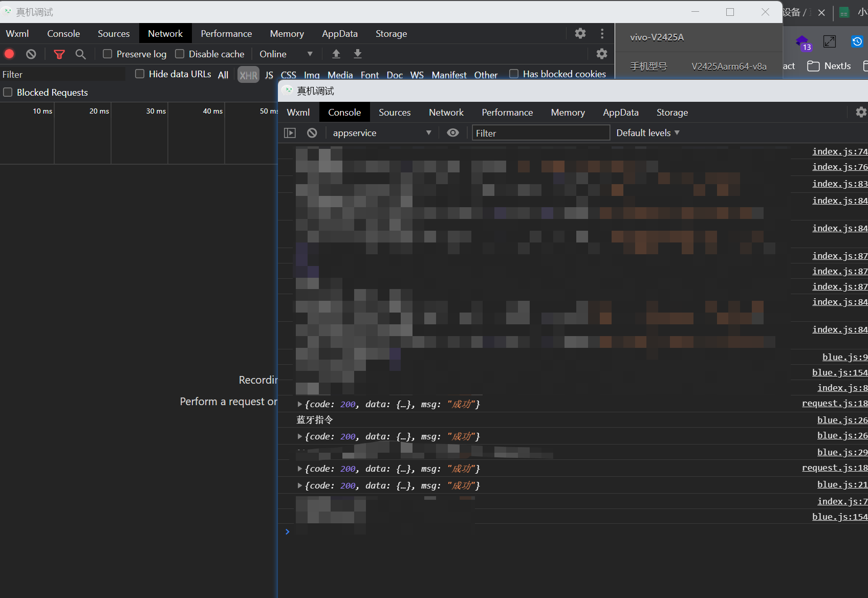This screenshot has height=598, width=868.
Task: Clear network log in back window
Action: tap(31, 54)
